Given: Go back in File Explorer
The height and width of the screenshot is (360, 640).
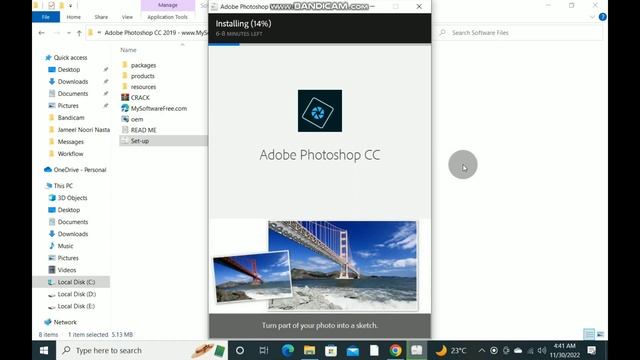Looking at the screenshot, I should click(x=41, y=33).
